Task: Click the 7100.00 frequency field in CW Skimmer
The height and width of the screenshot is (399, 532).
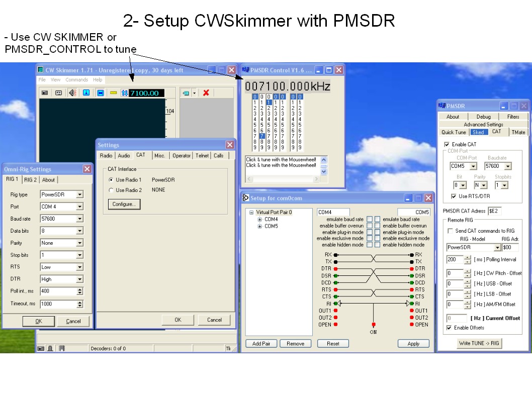Action: click(146, 93)
